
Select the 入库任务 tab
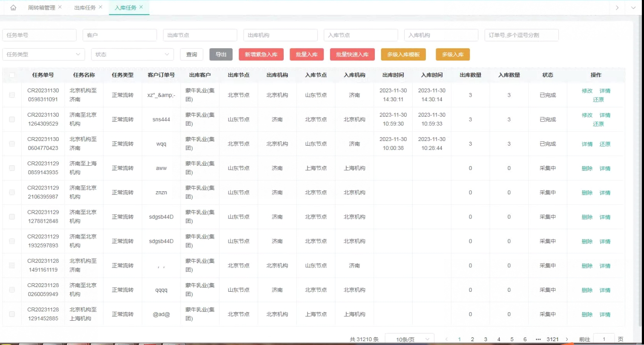[x=126, y=8]
